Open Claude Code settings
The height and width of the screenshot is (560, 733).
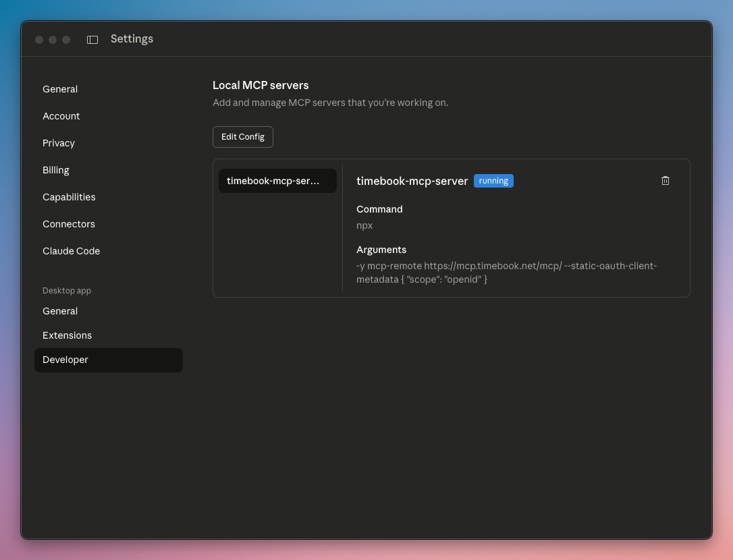(x=72, y=251)
